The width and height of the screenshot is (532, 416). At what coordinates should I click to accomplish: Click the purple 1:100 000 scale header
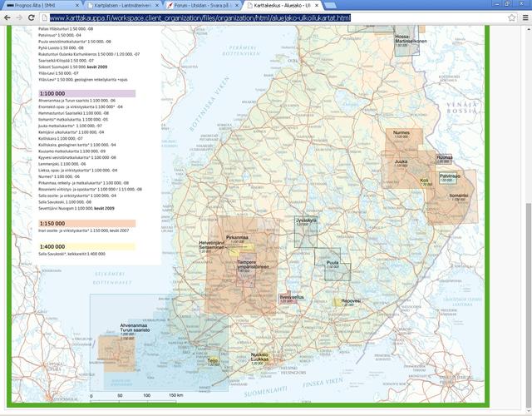(86, 93)
